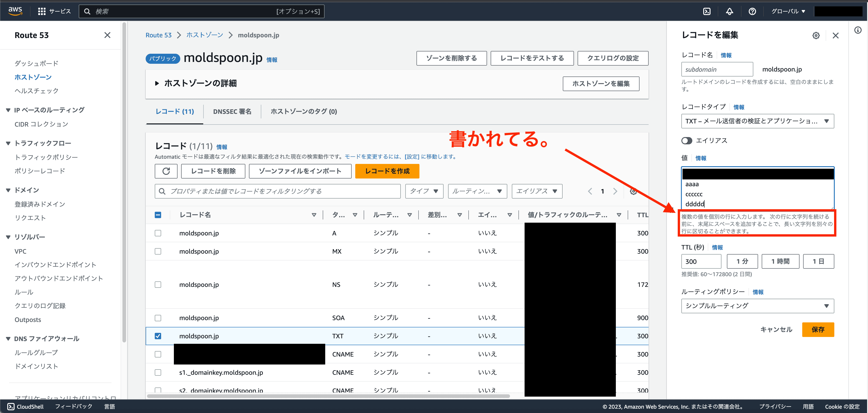This screenshot has height=413, width=868.
Task: Click CloudShell in the footer bar
Action: click(26, 407)
